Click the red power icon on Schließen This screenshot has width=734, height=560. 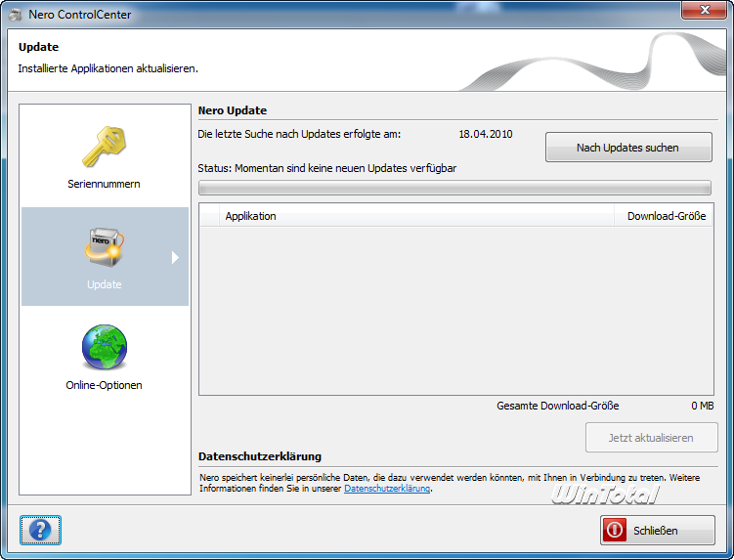614,530
